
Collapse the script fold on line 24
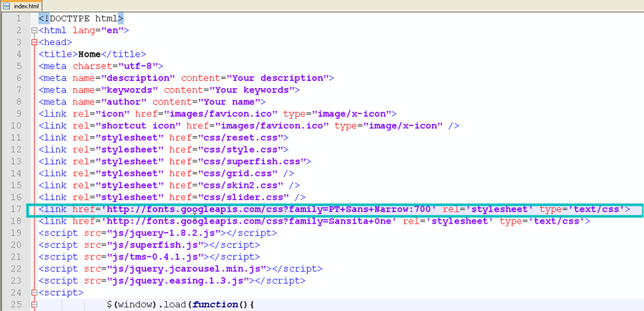[34, 293]
